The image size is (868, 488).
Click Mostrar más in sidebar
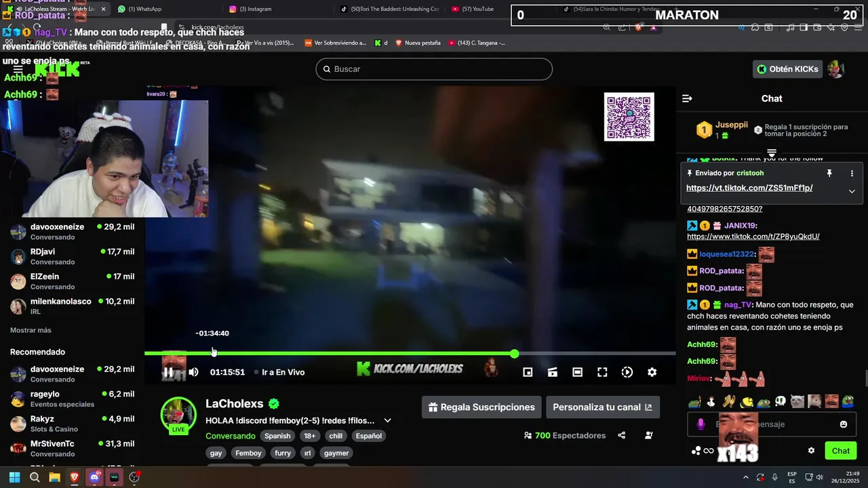[31, 330]
